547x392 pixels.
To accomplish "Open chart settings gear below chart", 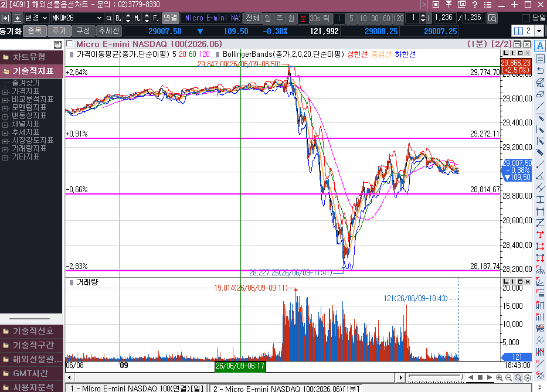I will tap(528, 378).
